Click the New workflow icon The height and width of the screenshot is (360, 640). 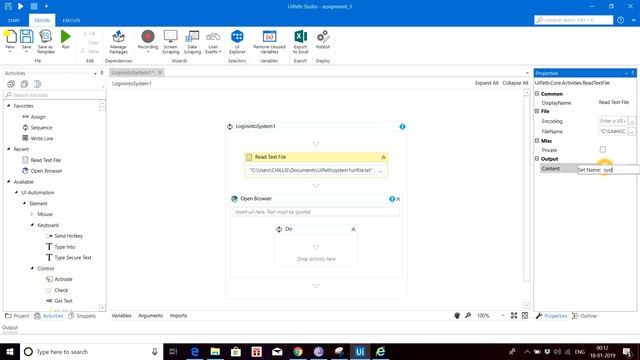click(x=11, y=37)
